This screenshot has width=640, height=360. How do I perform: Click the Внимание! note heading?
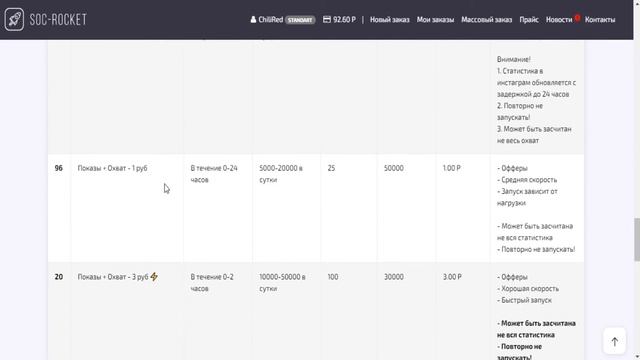pos(513,59)
